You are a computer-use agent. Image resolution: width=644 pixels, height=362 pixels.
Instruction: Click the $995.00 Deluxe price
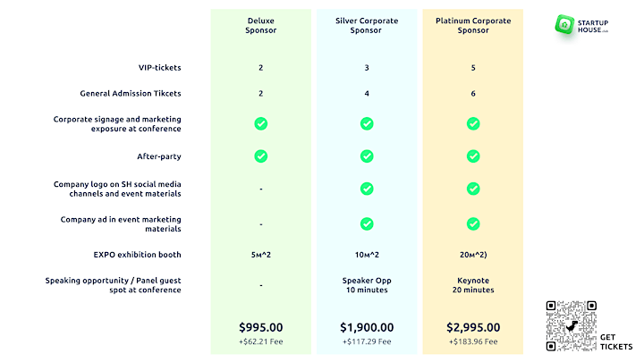(261, 327)
